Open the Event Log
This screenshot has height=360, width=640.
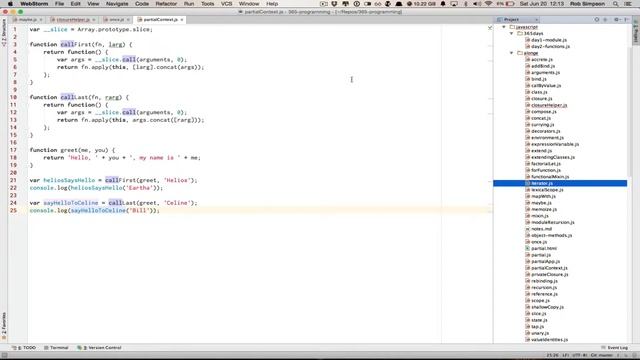click(614, 348)
